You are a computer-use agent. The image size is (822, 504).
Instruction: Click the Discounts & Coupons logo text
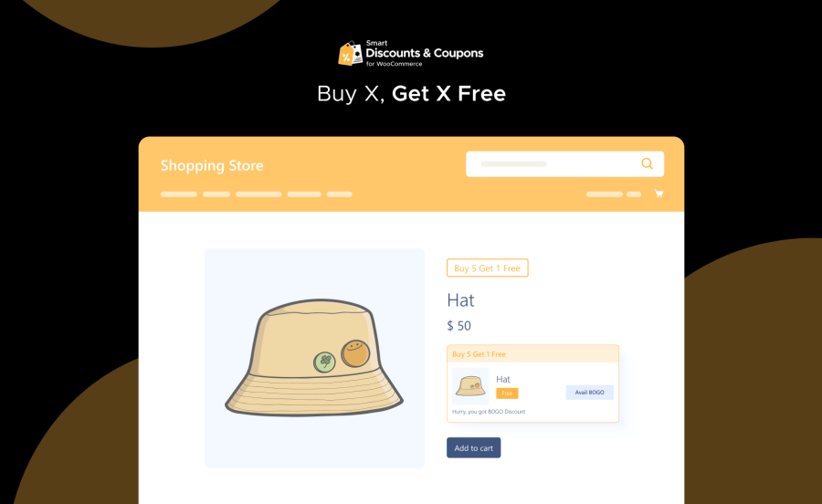coord(425,53)
